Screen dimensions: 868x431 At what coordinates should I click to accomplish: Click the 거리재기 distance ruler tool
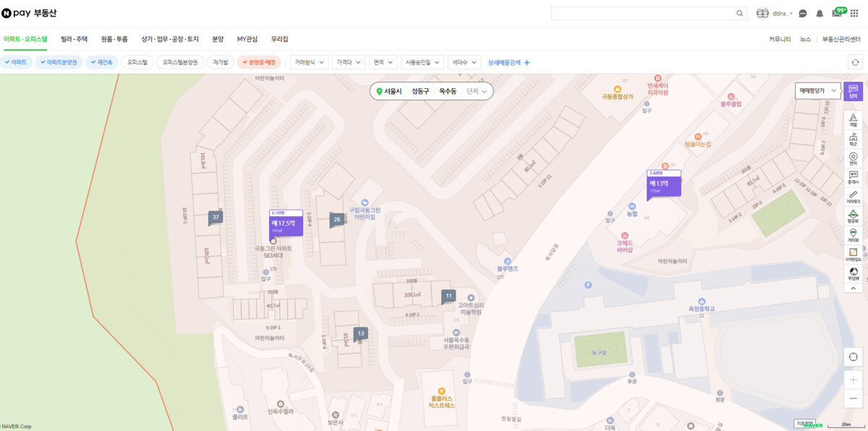(853, 197)
